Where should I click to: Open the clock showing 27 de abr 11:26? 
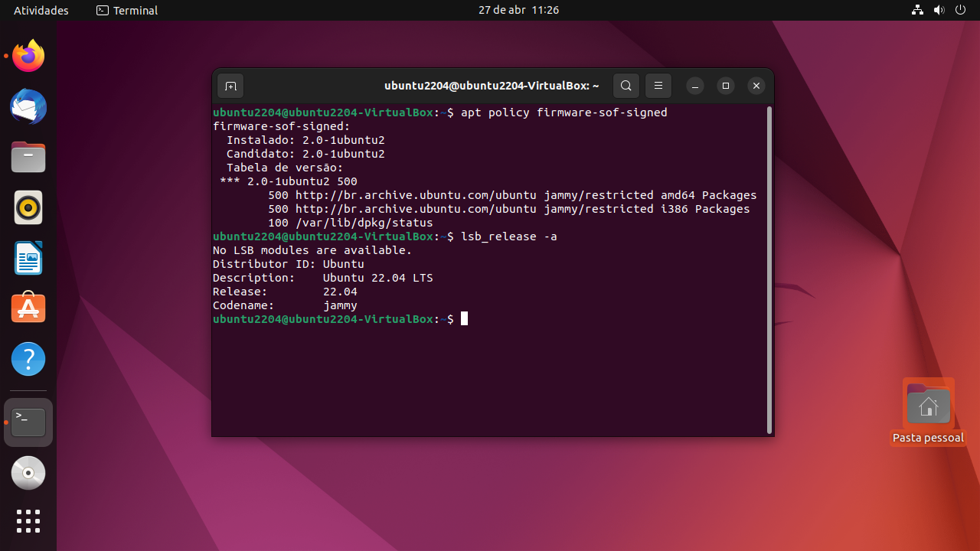tap(518, 10)
